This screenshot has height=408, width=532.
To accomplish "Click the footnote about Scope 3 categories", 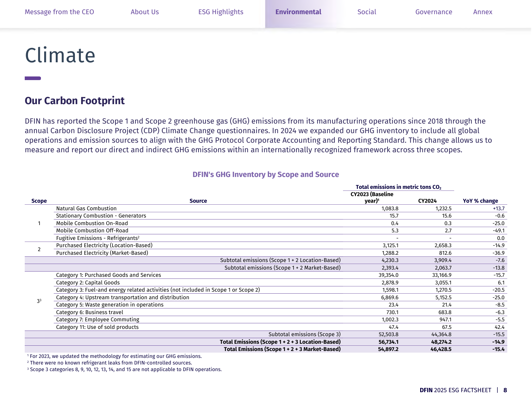I will (x=124, y=369).
